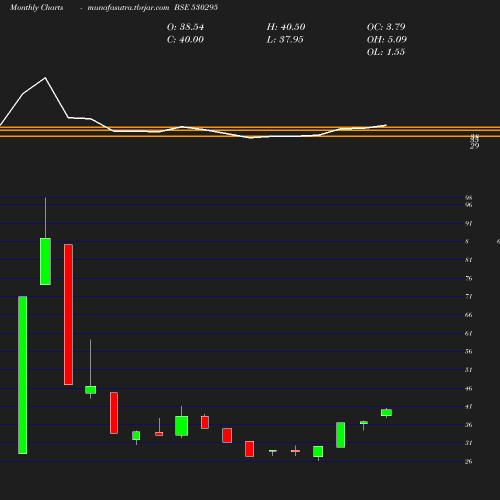Click the 66 price axis label
The height and width of the screenshot is (500, 500).
pos(469,315)
